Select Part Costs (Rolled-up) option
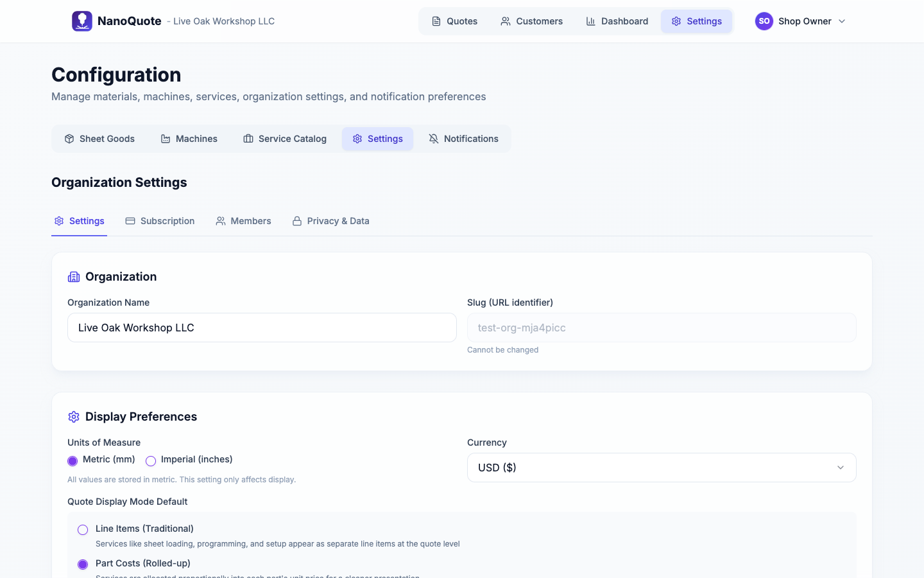Screen dimensions: 924x578 point(82,564)
